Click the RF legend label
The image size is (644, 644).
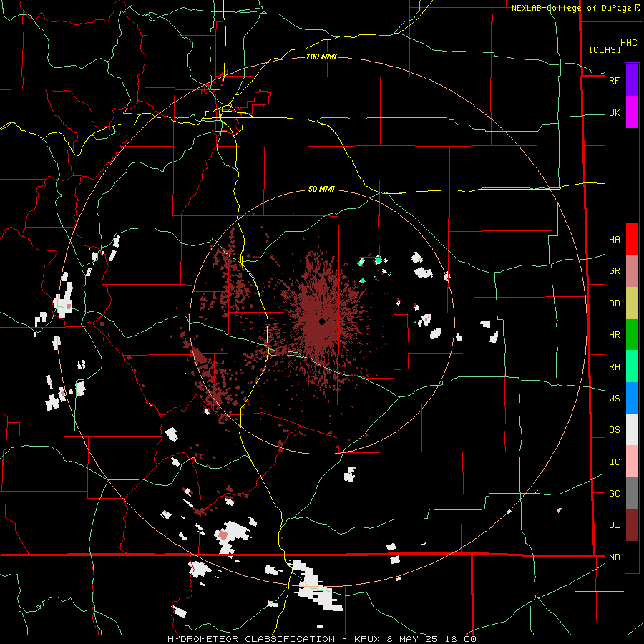pyautogui.click(x=615, y=80)
